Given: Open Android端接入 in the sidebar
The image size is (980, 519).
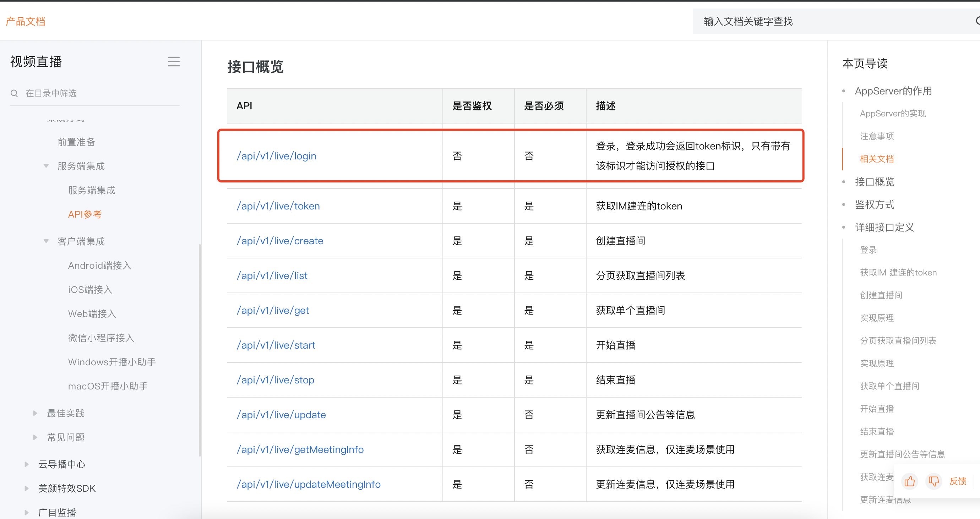Looking at the screenshot, I should click(x=100, y=266).
